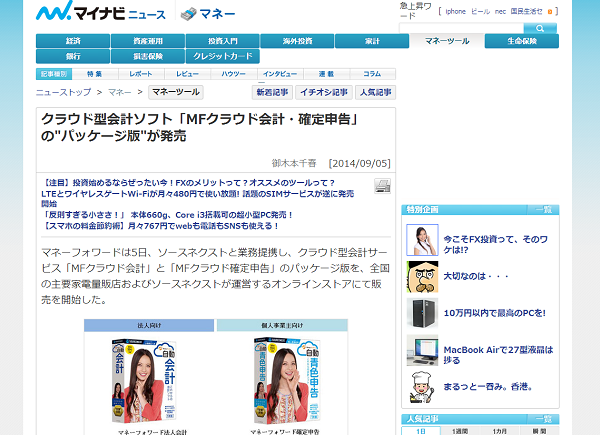Click the chef cartoon thumbnail
This screenshot has height=435, width=600.
pyautogui.click(x=422, y=387)
